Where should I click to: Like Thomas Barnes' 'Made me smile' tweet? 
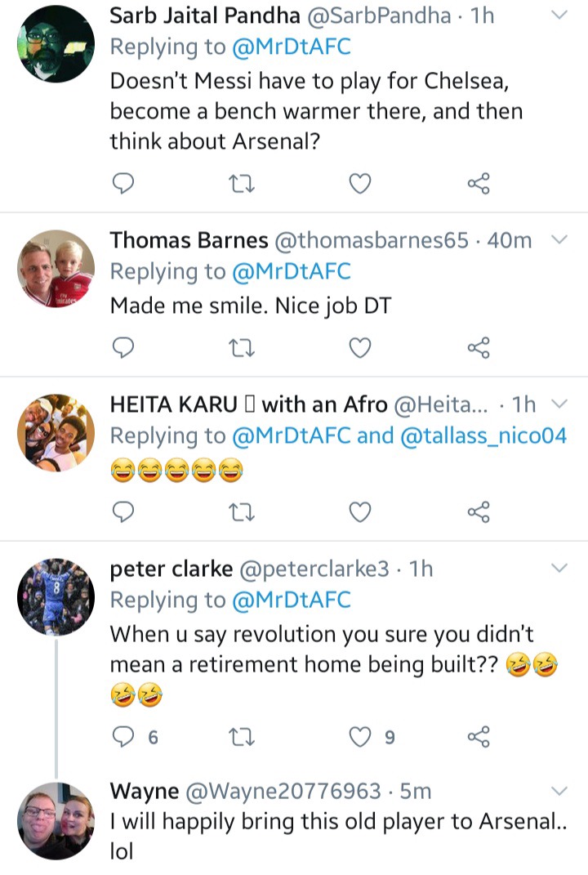[x=360, y=348]
